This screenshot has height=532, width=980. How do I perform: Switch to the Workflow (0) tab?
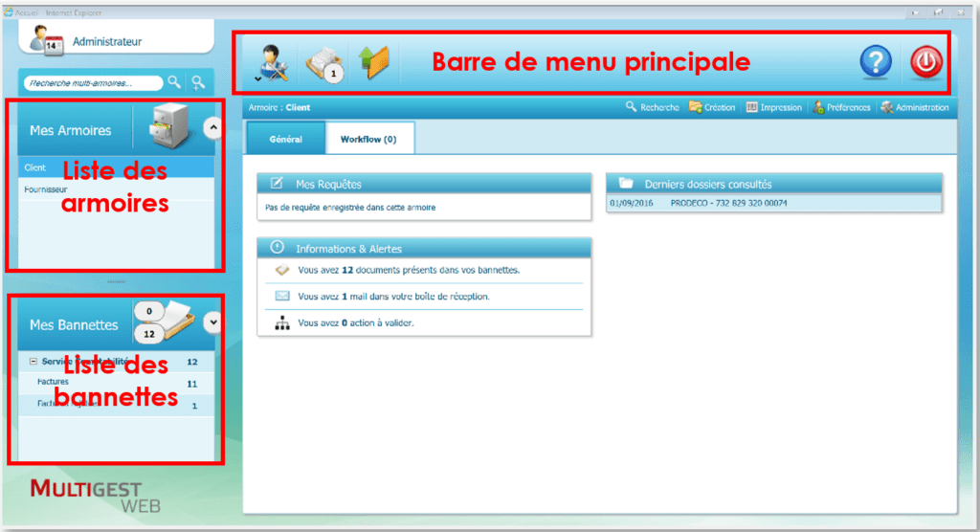[x=368, y=140]
